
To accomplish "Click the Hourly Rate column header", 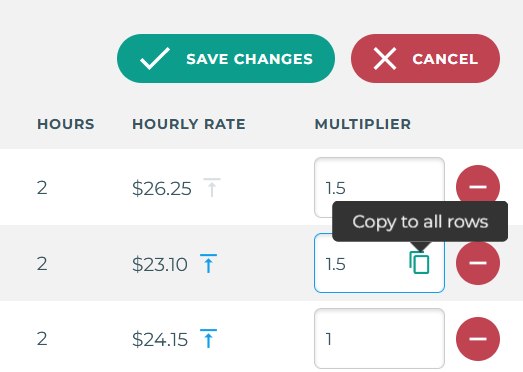I will coord(189,124).
